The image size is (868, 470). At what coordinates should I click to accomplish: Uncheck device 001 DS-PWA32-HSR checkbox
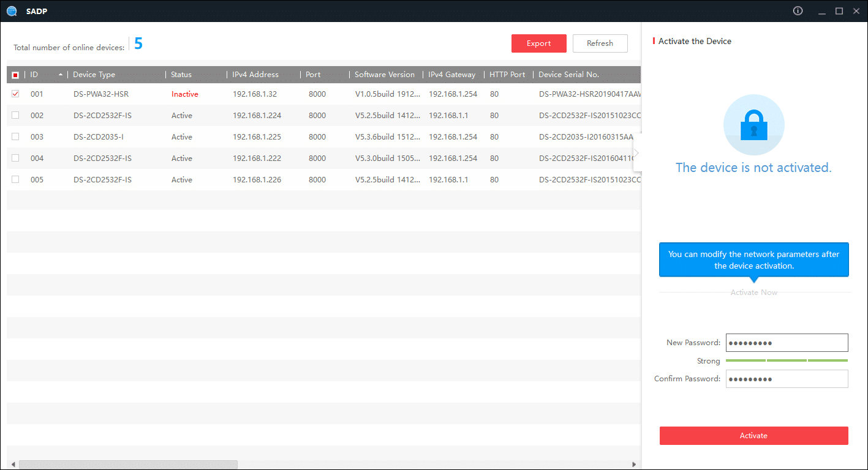coord(15,94)
